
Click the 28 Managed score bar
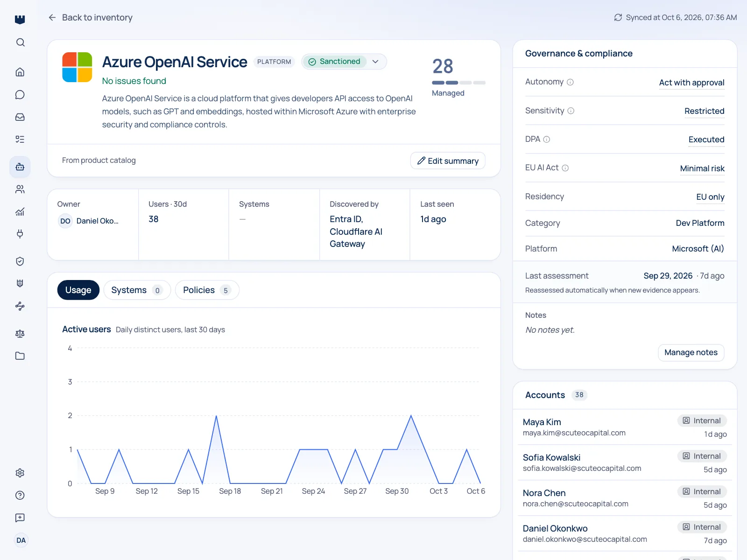[x=458, y=83]
